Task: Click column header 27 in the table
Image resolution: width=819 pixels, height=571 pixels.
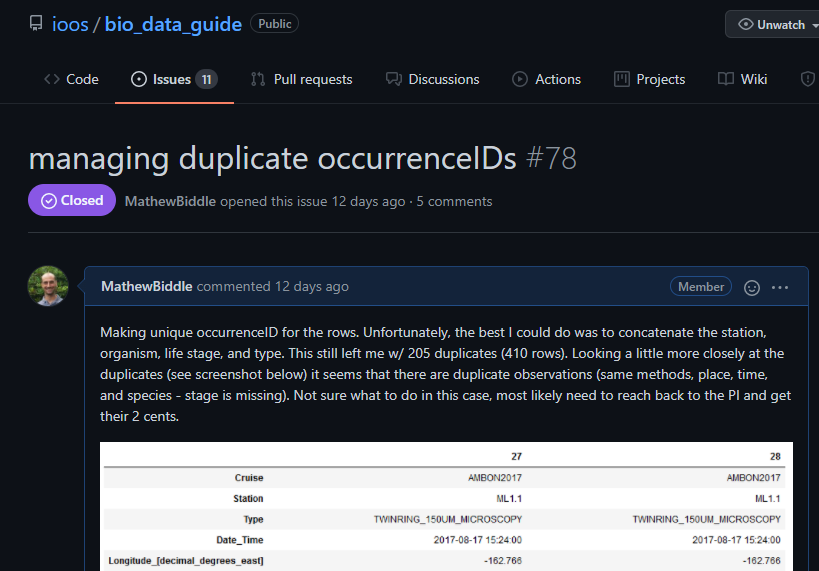Action: tap(517, 457)
